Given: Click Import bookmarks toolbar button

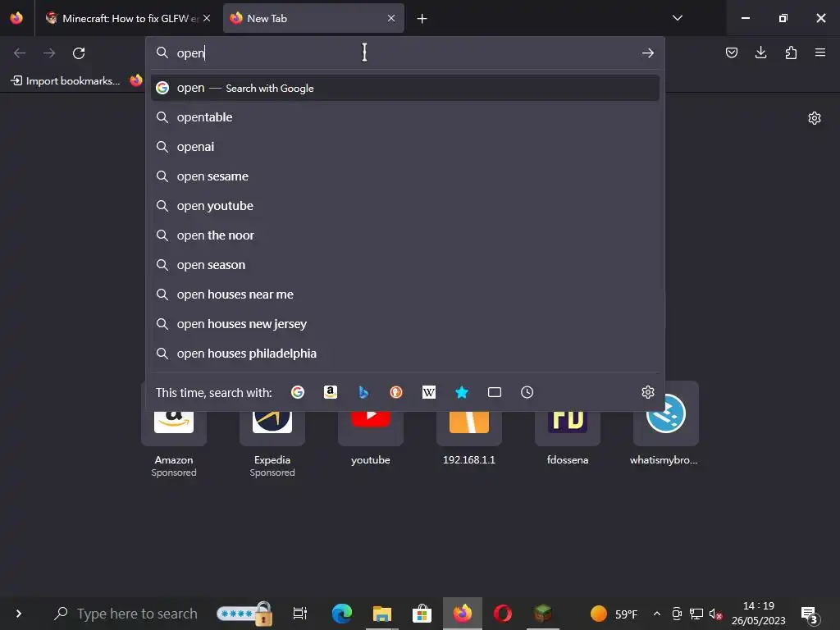Looking at the screenshot, I should point(66,81).
